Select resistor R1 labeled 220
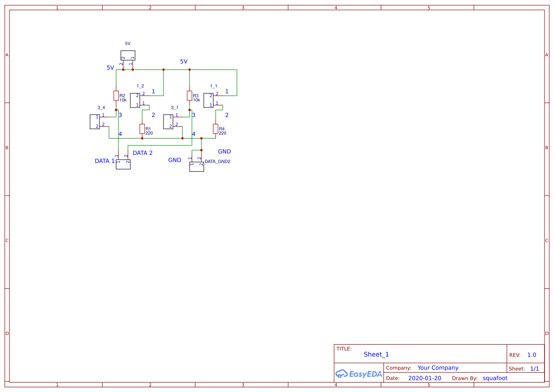The width and height of the screenshot is (554, 392). 142,128
